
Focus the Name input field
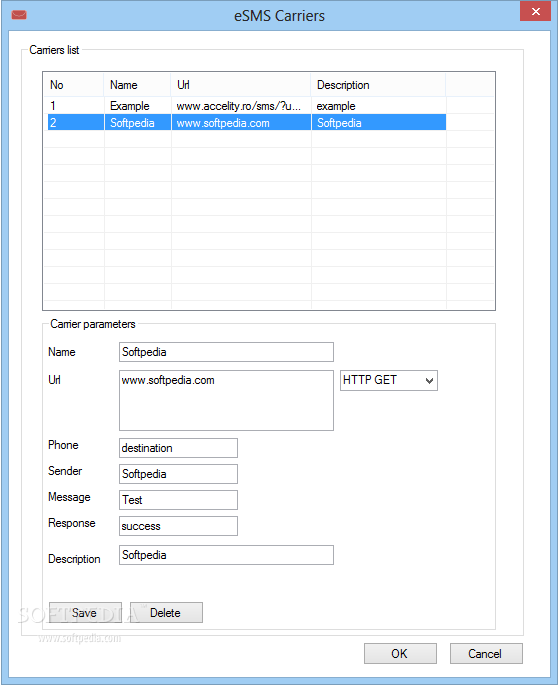226,352
